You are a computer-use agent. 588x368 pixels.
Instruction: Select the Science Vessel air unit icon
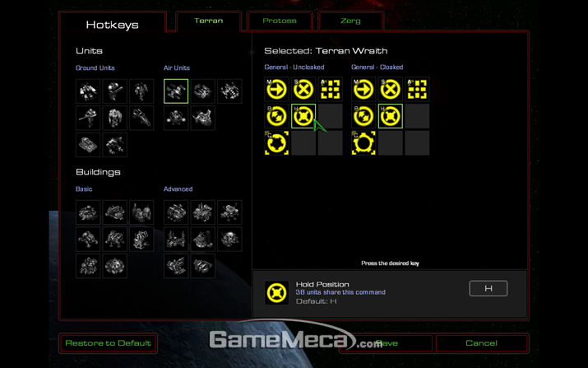coord(176,118)
